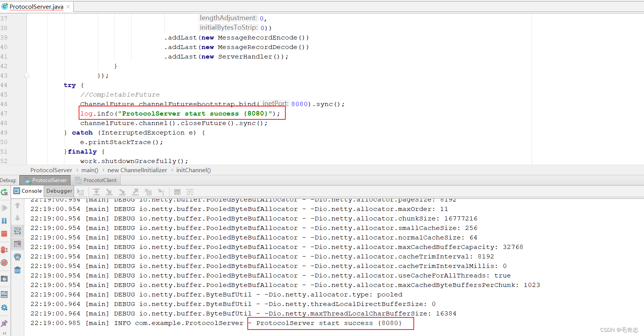Open debugger settings gear
Screen dimensions: 644x336
click(x=4, y=307)
